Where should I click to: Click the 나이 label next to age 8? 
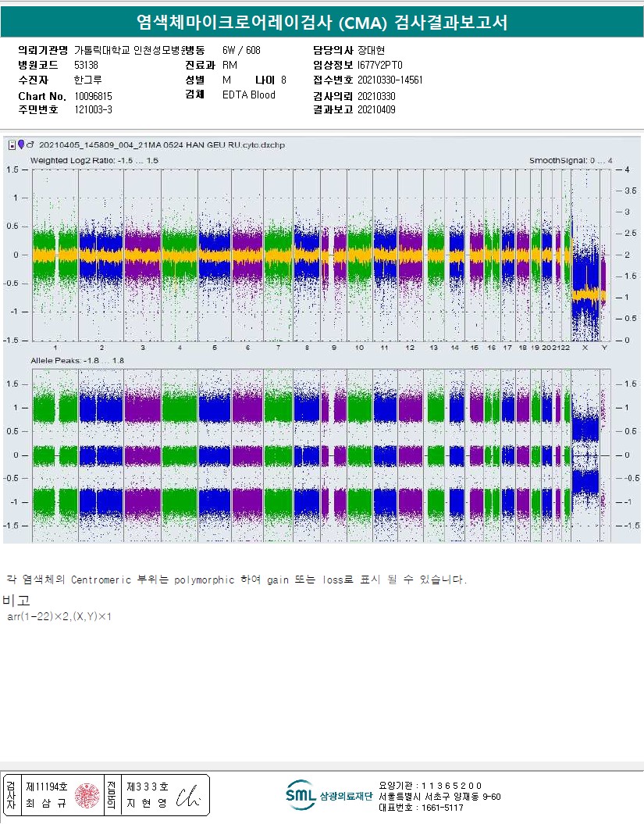tap(265, 80)
